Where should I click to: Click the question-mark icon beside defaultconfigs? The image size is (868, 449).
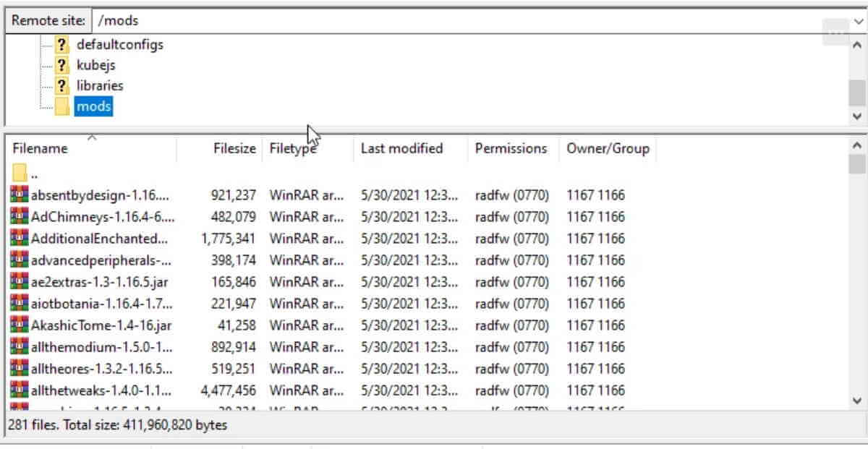click(63, 45)
